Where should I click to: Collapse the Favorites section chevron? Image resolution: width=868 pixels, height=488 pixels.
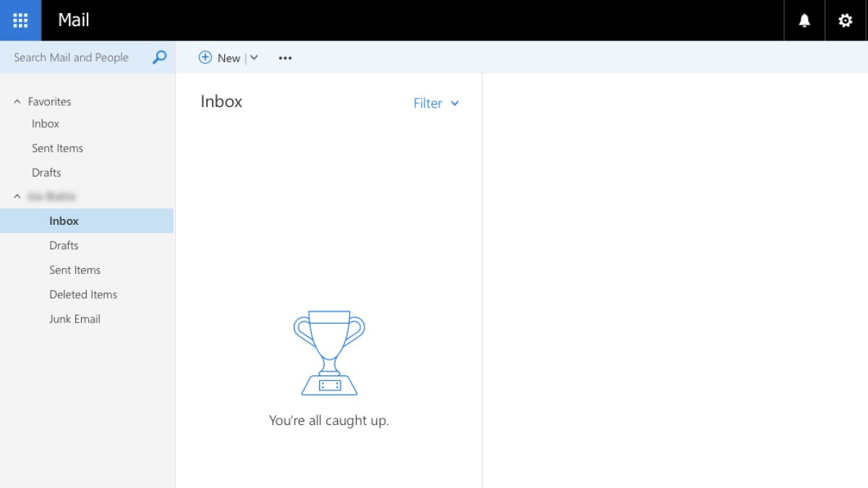tap(17, 102)
